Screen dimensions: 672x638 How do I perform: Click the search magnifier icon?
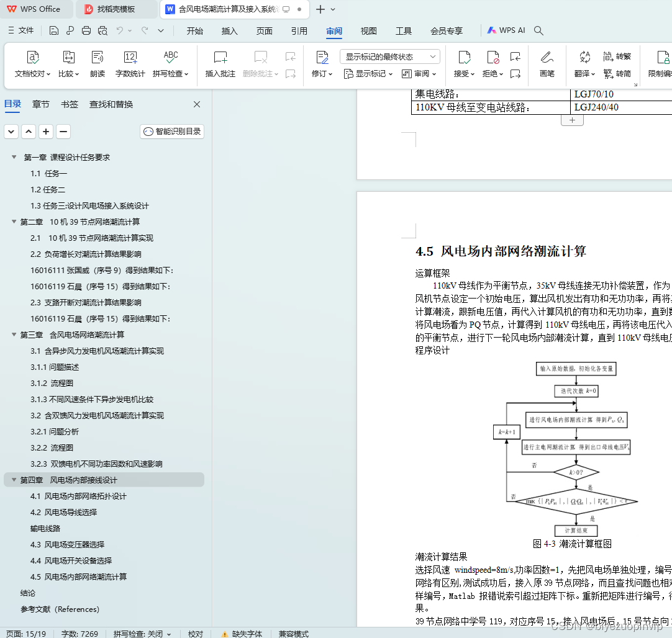click(x=538, y=30)
